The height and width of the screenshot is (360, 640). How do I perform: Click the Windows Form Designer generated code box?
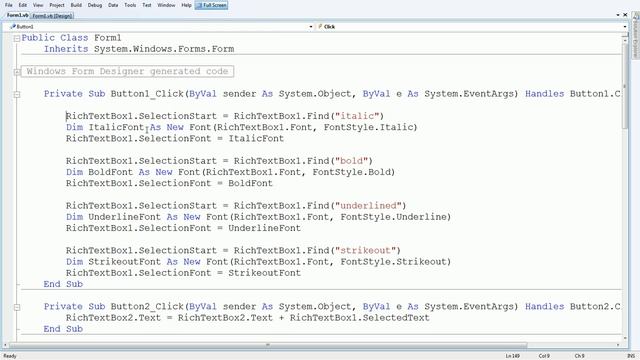click(127, 71)
